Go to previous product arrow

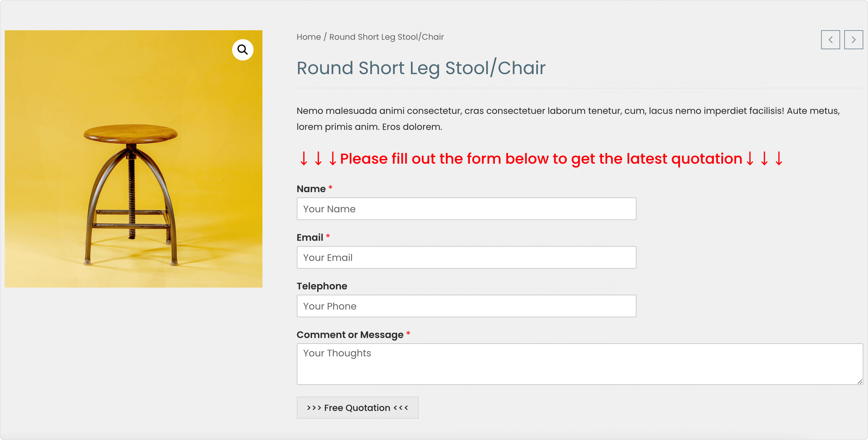pos(830,40)
